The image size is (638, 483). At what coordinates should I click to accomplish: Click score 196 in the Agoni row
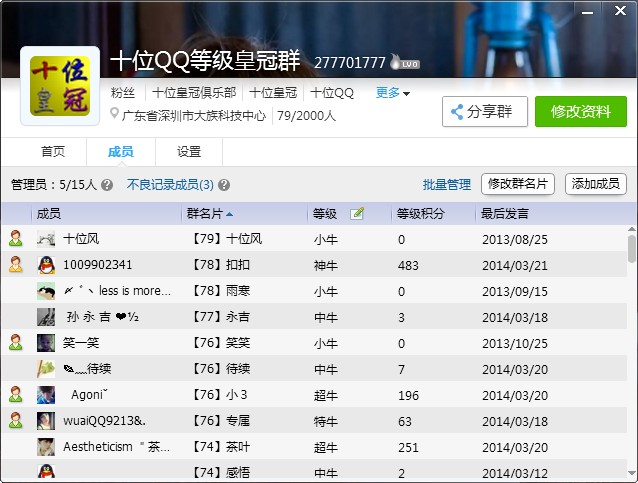(x=408, y=396)
